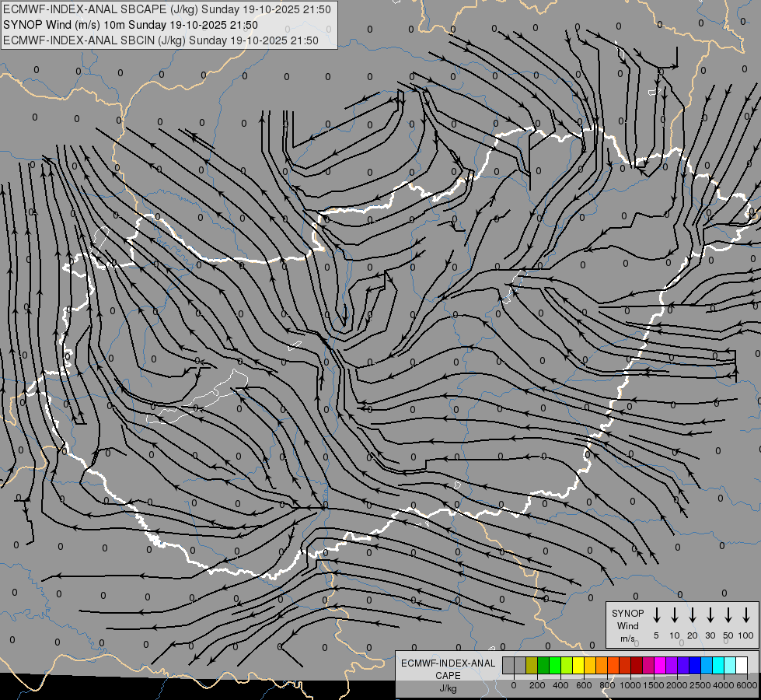Click the 50 m/s wind legend label
The width and height of the screenshot is (761, 700).
point(728,635)
